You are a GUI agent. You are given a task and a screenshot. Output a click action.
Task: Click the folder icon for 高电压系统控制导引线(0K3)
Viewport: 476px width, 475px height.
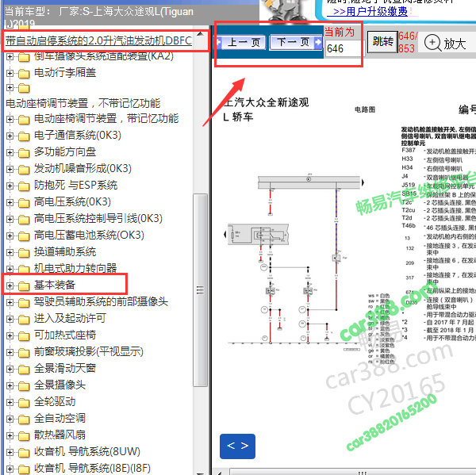coord(24,220)
